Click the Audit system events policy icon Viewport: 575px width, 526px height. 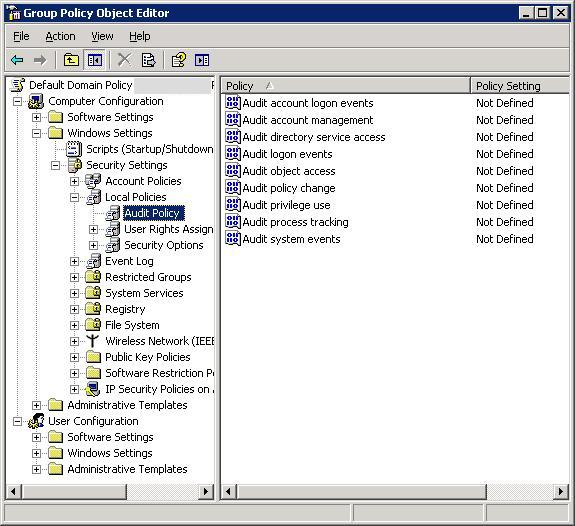(x=233, y=239)
